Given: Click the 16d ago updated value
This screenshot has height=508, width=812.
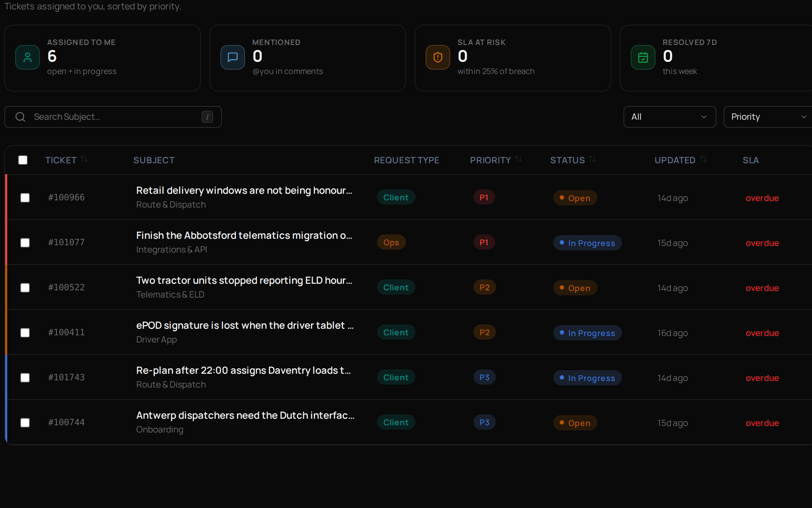Looking at the screenshot, I should [x=673, y=333].
